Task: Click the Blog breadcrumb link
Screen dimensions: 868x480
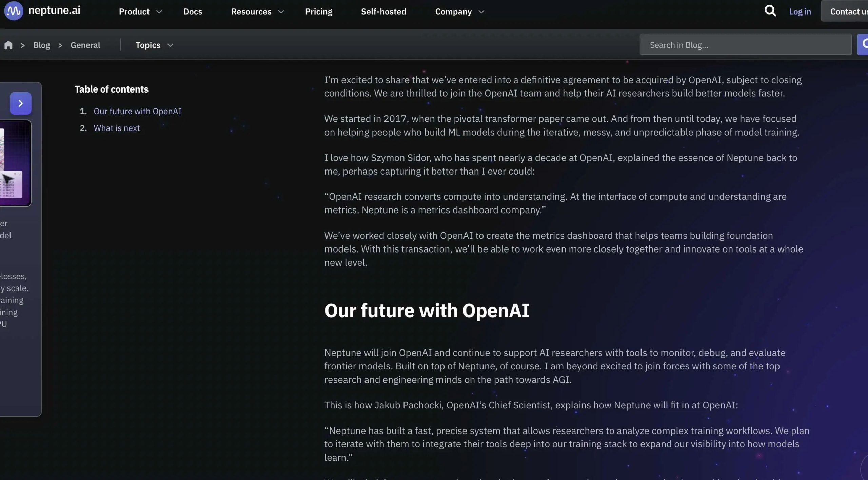Action: pyautogui.click(x=41, y=45)
